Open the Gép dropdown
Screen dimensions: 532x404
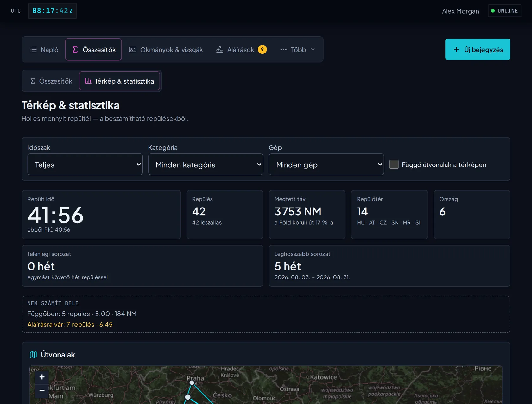point(326,165)
